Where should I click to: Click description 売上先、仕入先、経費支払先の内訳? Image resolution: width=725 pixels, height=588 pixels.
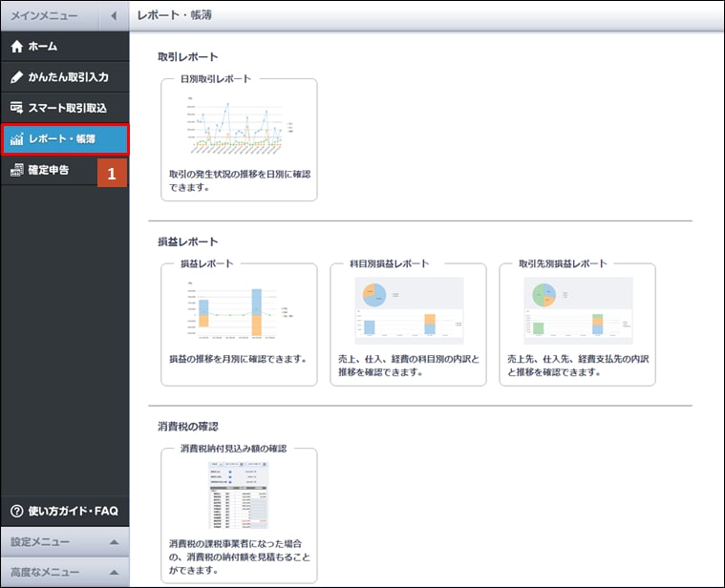[578, 366]
